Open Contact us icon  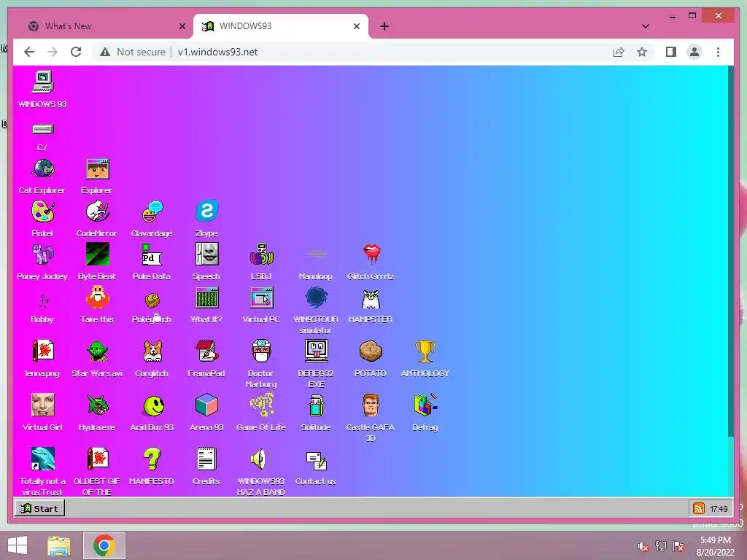click(316, 461)
